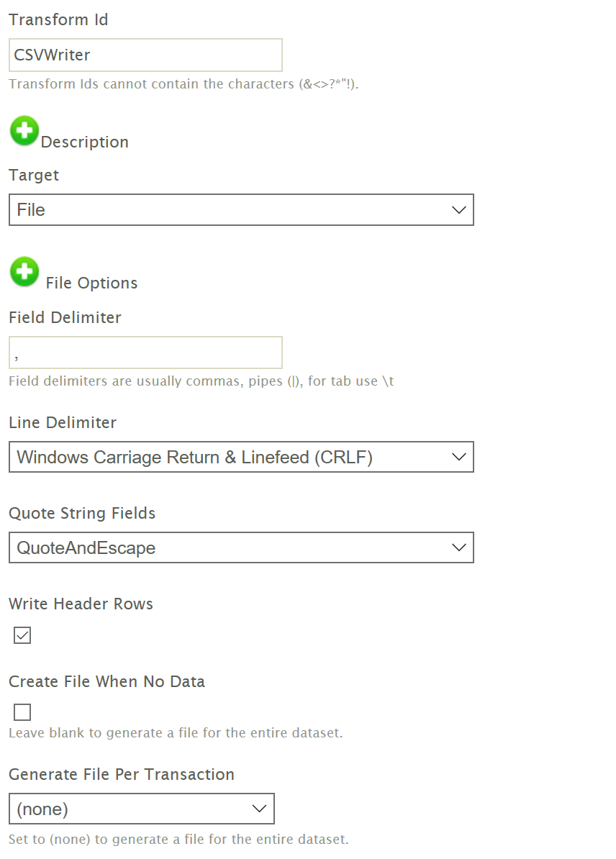This screenshot has width=616, height=859.
Task: Enable Create File When No Data checkbox
Action: click(22, 712)
